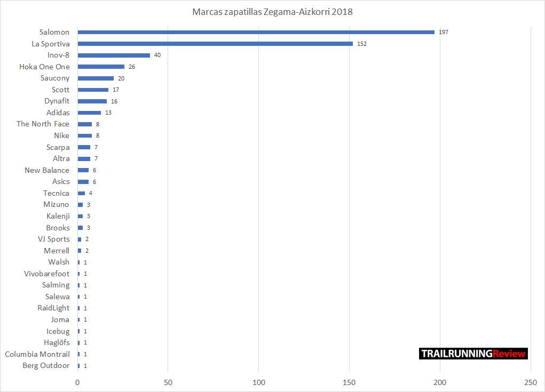This screenshot has width=545, height=392.
Task: Click the 197 data label
Action: pos(444,33)
